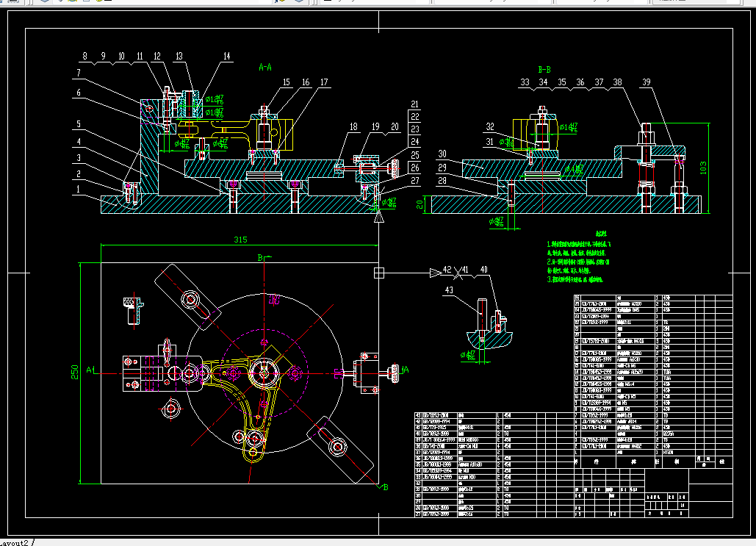Select part balloon number 14
The image size is (756, 546).
coord(226,56)
